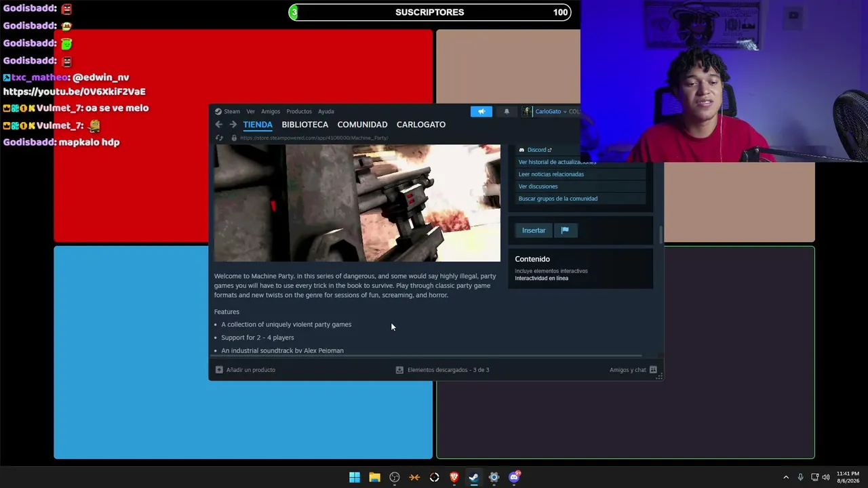Open File Explorer from the taskbar
The width and height of the screenshot is (868, 488).
tap(374, 477)
